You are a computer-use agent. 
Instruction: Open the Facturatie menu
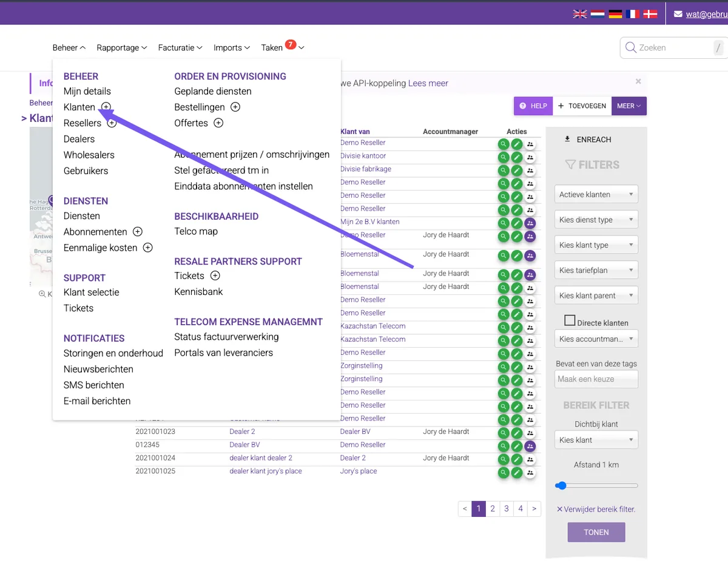tap(180, 47)
